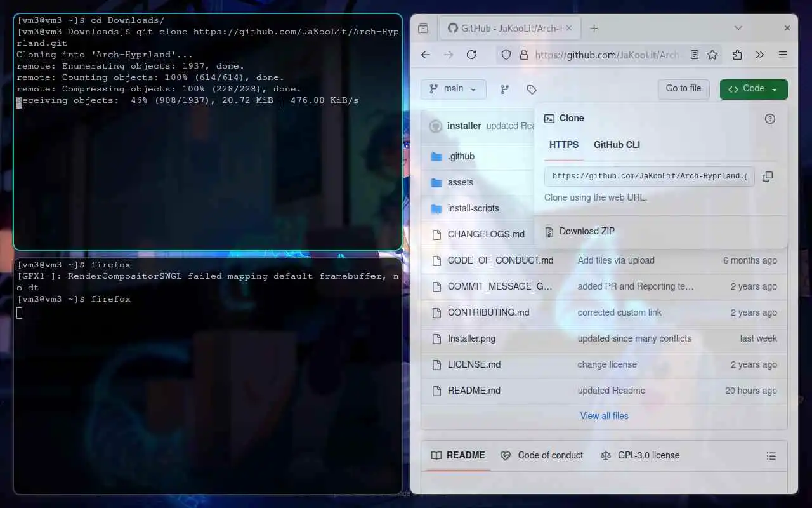Open a new browser tab
The image size is (812, 508).
tap(594, 28)
